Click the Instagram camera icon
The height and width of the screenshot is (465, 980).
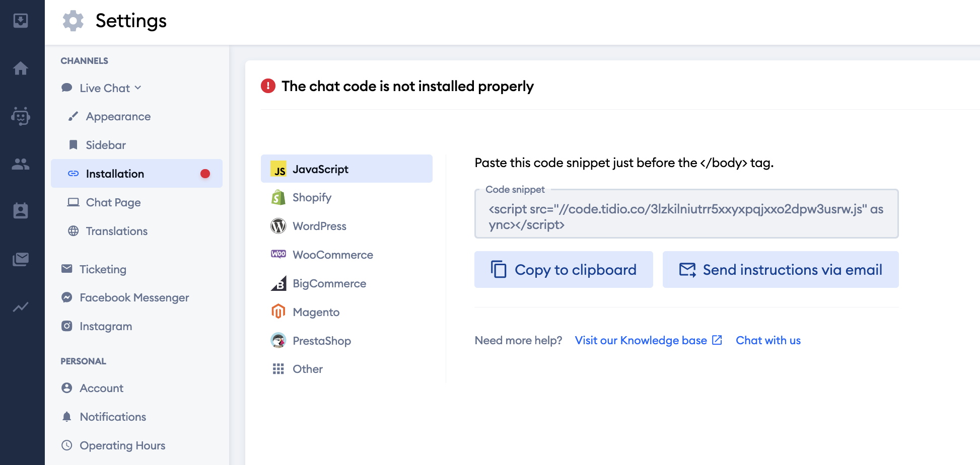tap(66, 326)
